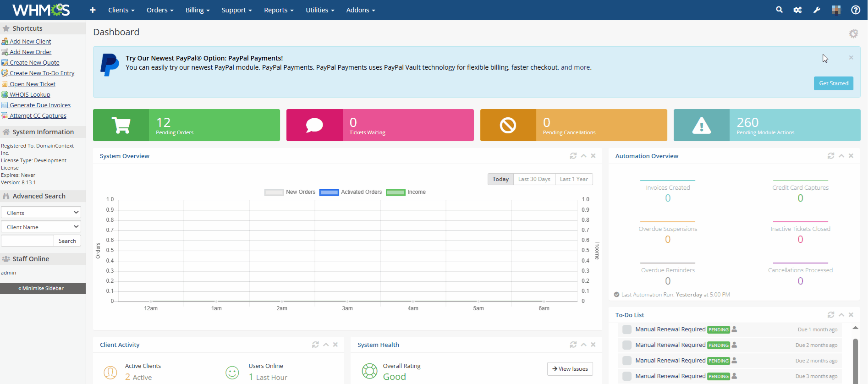Dismiss the PayPal Payments banner
This screenshot has width=868, height=384.
coord(851,58)
